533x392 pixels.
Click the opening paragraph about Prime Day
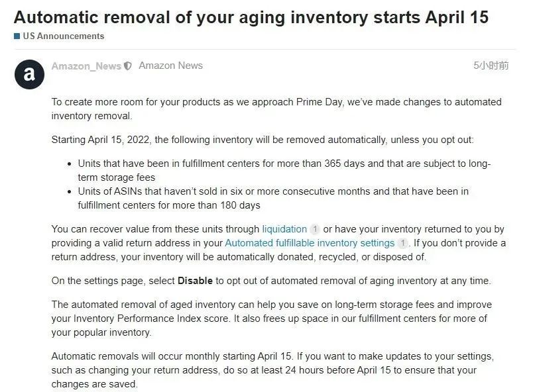click(276, 109)
